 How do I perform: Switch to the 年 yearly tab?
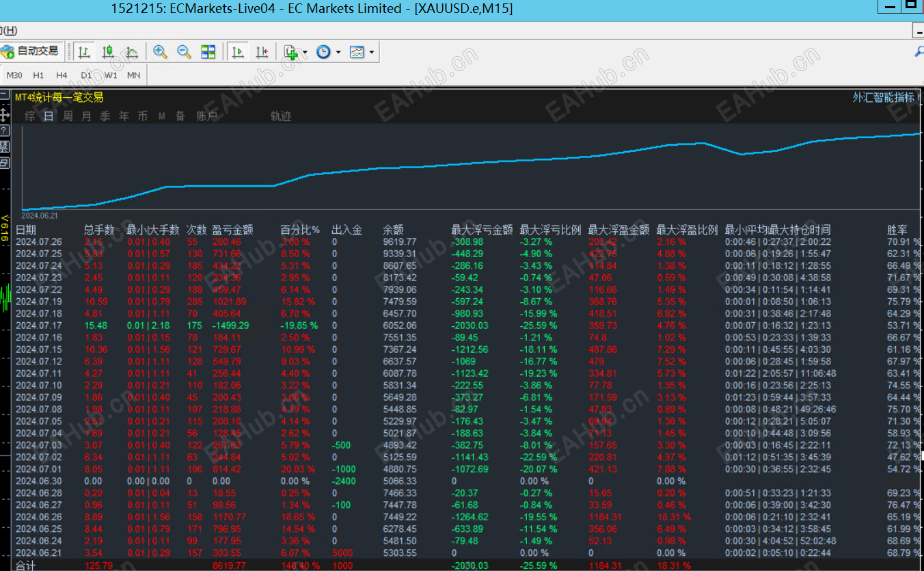pyautogui.click(x=124, y=116)
